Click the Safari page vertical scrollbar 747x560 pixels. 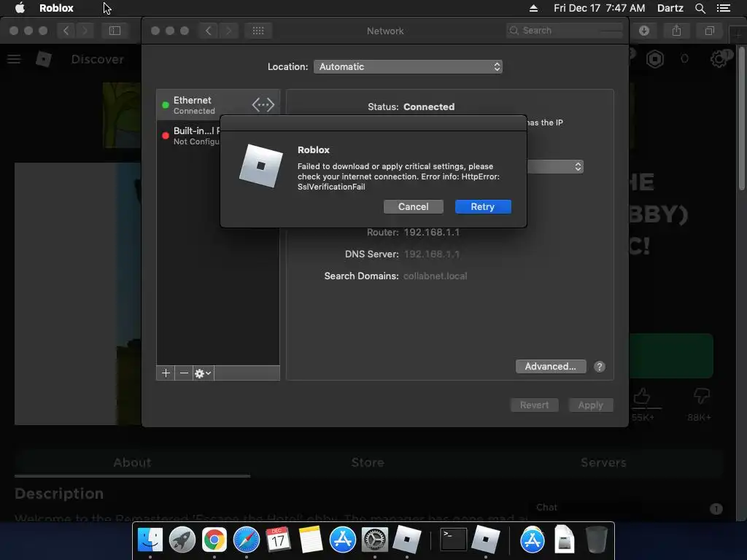742,119
